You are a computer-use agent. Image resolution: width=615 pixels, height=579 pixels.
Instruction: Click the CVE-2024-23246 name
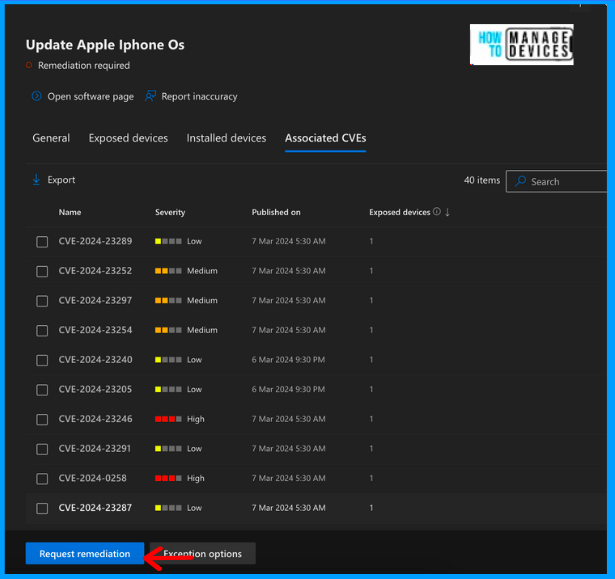coord(95,419)
